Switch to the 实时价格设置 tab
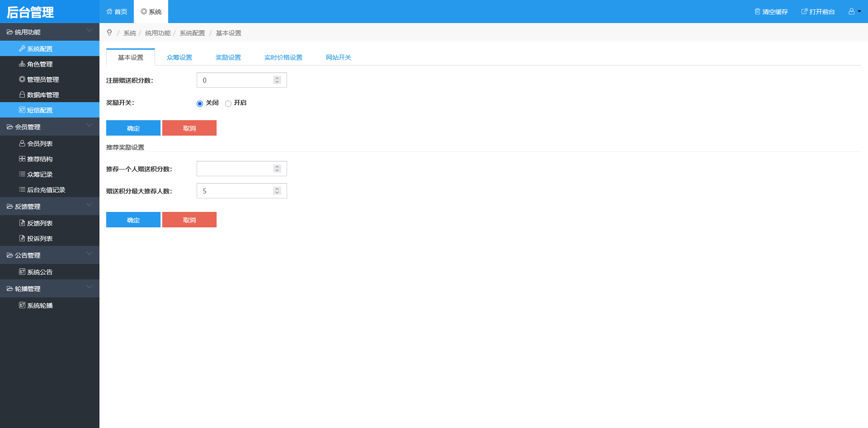 pos(283,57)
